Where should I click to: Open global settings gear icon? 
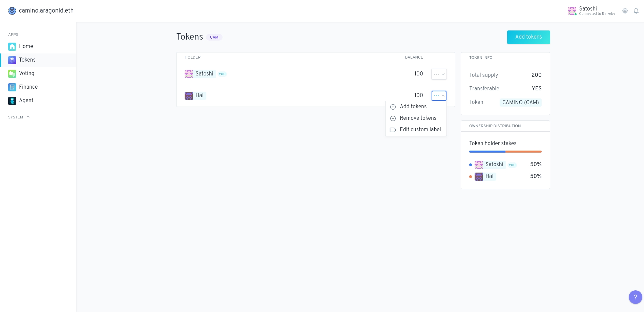tap(625, 11)
